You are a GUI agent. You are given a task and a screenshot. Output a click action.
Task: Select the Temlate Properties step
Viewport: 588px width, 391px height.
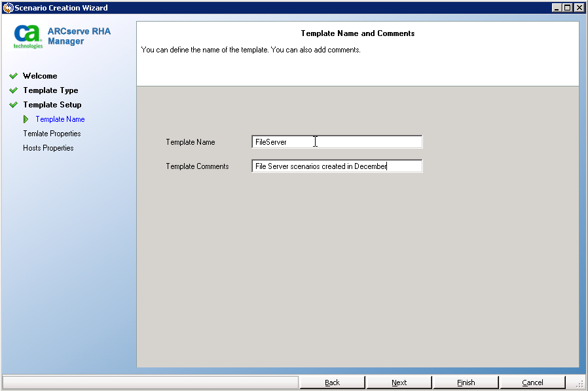52,134
